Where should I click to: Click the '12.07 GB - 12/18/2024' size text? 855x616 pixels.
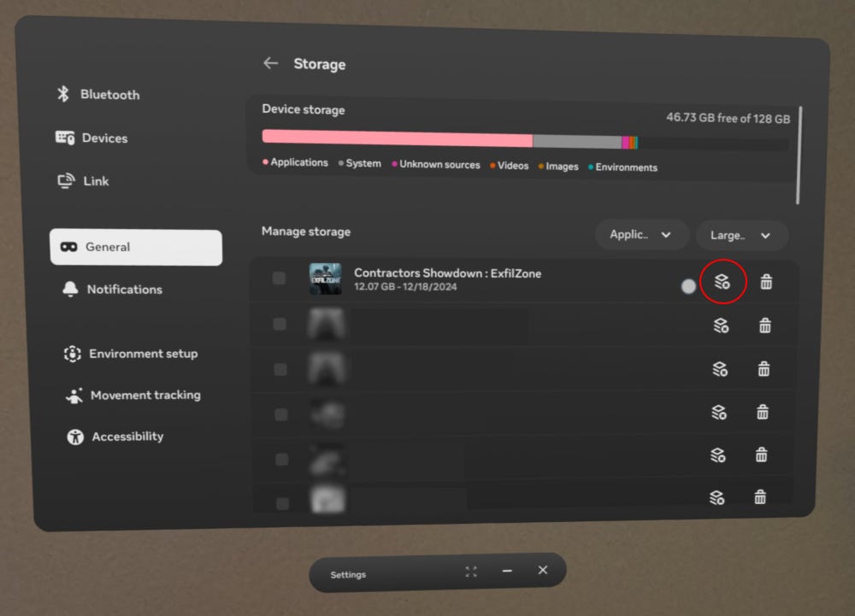pos(405,286)
